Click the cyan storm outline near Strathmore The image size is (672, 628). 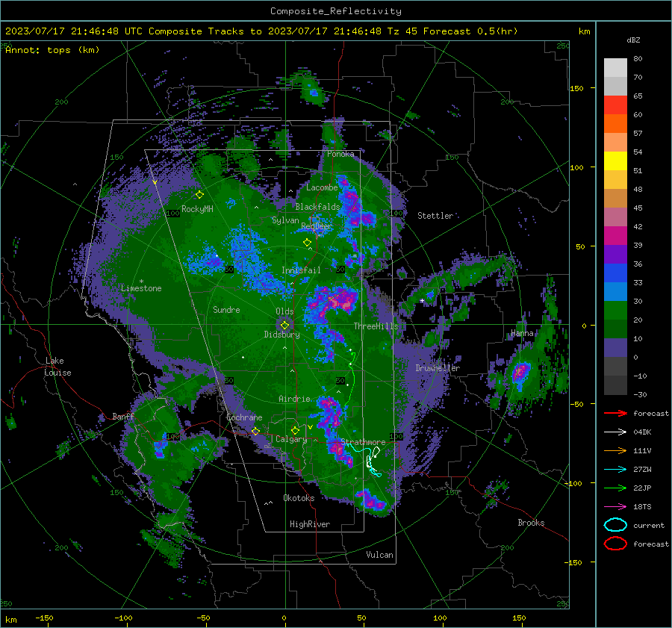(x=364, y=458)
